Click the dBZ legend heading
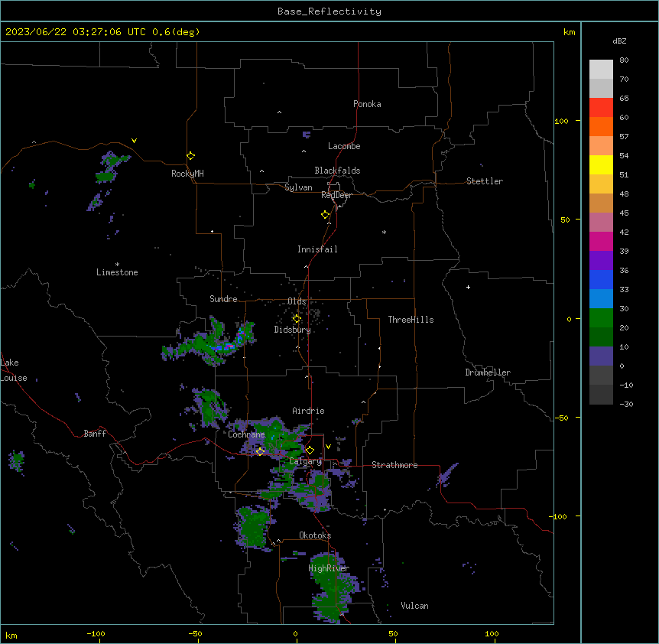Image resolution: width=659 pixels, height=644 pixels. pyautogui.click(x=619, y=41)
